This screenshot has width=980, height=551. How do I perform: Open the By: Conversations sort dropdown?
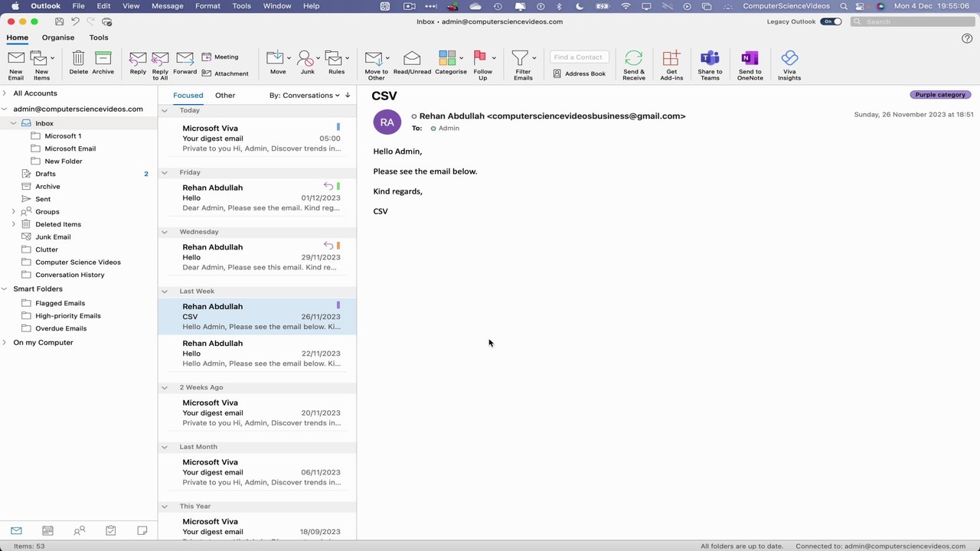pos(305,96)
